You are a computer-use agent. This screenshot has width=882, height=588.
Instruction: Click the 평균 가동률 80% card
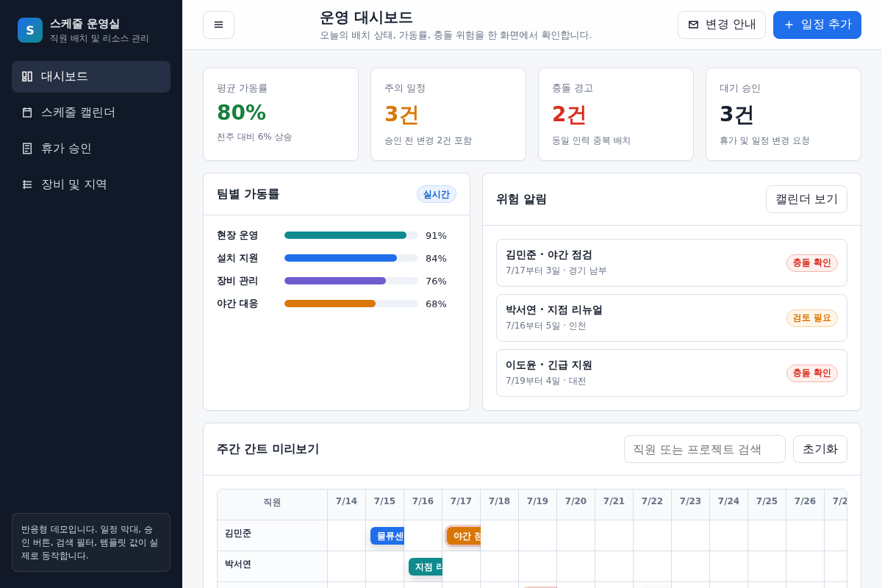coord(281,114)
